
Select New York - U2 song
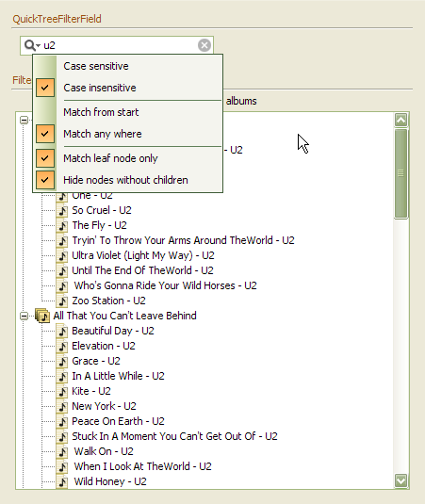(x=104, y=406)
